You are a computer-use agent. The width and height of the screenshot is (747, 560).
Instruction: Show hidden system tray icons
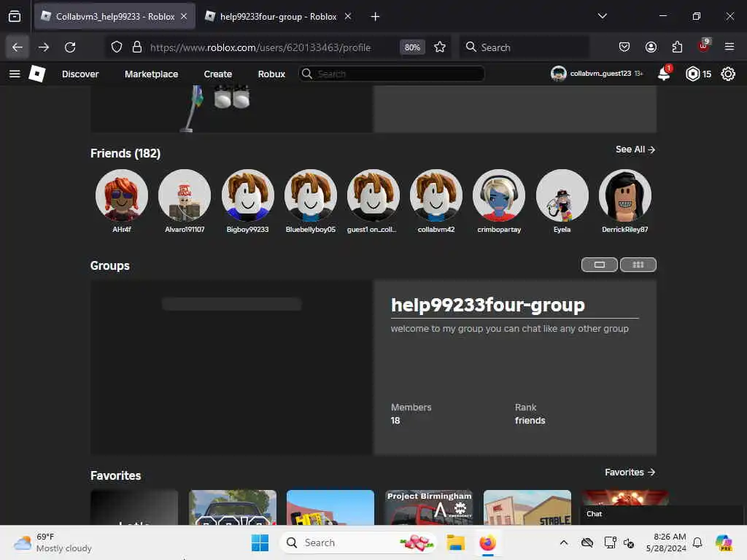564,542
